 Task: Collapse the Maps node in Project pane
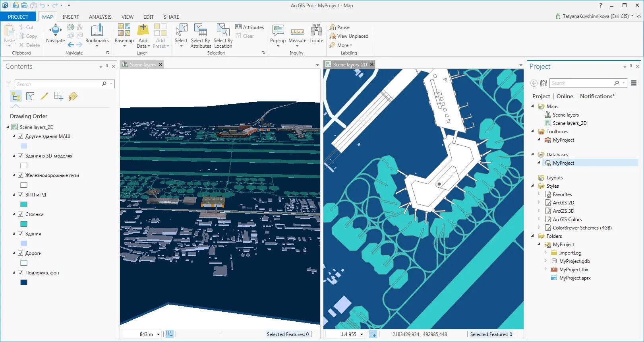click(x=533, y=106)
